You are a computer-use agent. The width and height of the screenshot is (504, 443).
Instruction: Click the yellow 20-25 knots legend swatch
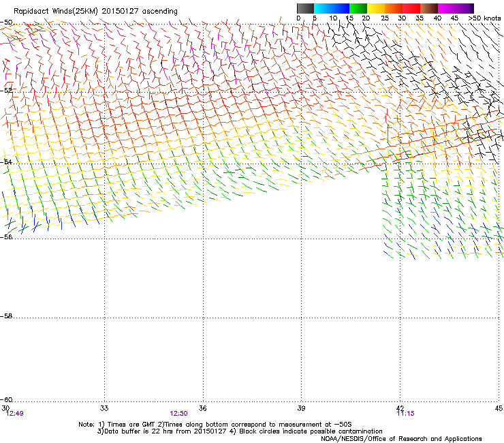[376, 8]
